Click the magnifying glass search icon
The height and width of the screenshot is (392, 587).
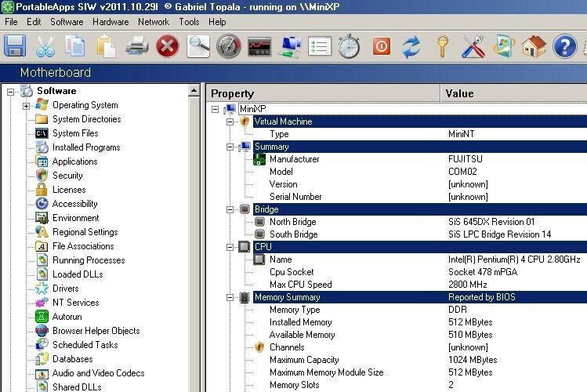click(198, 46)
